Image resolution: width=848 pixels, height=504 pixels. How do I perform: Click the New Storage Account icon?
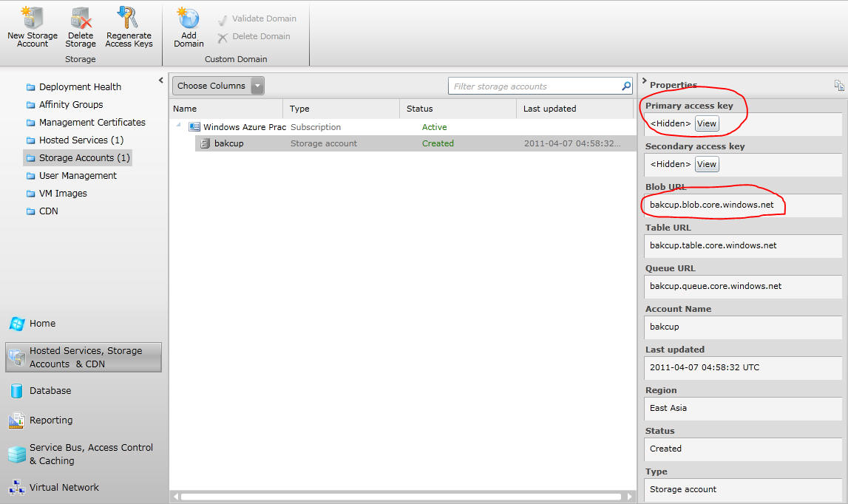[x=32, y=18]
